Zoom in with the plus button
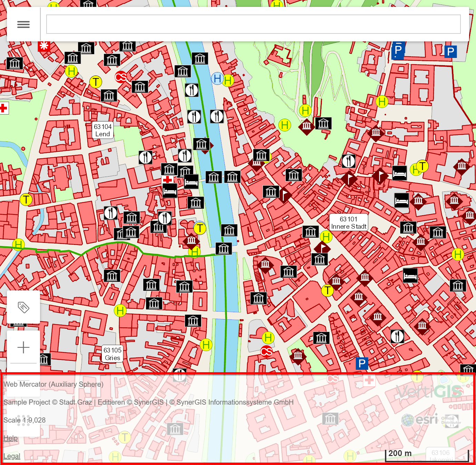Image resolution: width=476 pixels, height=465 pixels. [23, 347]
